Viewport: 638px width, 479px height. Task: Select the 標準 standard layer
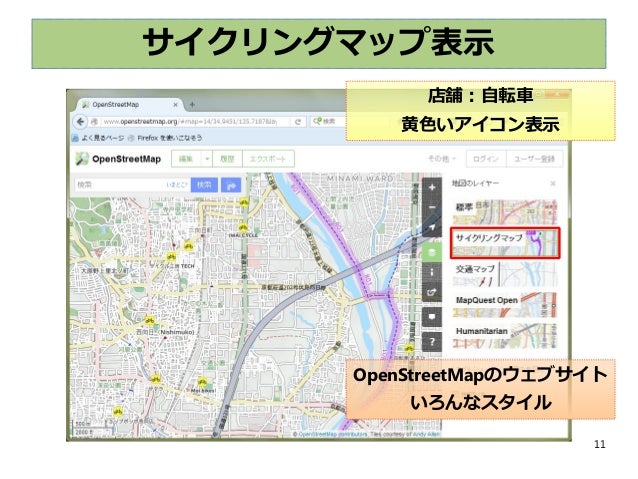pos(505,212)
